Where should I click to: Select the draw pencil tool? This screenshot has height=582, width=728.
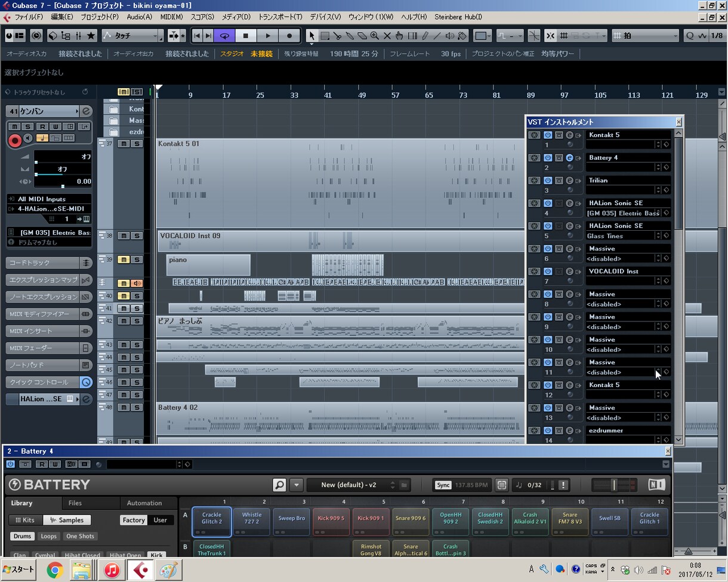click(425, 36)
